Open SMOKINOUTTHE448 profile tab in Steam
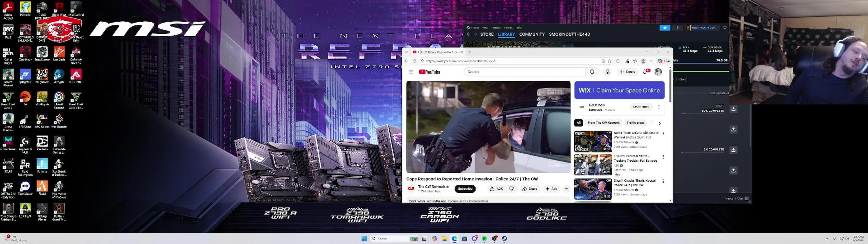The image size is (868, 244). coord(569,34)
